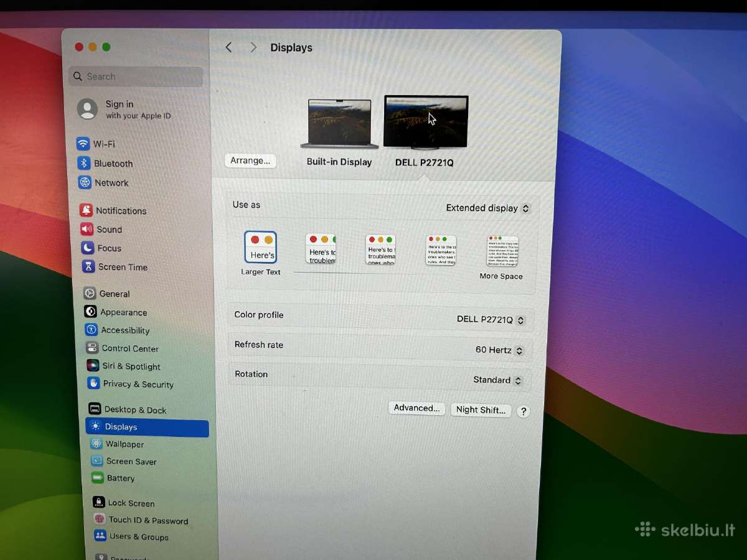Image resolution: width=747 pixels, height=560 pixels.
Task: Choose the second resolution scaling option
Action: tap(321, 249)
